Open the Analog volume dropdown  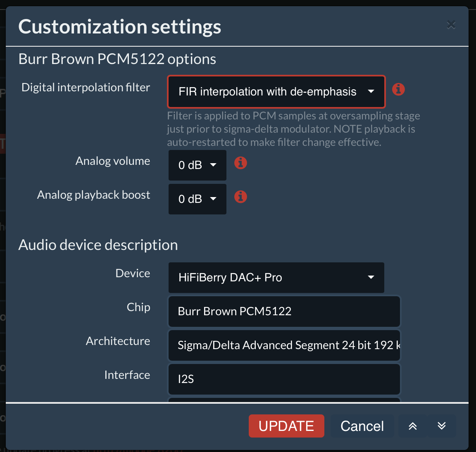pyautogui.click(x=198, y=165)
